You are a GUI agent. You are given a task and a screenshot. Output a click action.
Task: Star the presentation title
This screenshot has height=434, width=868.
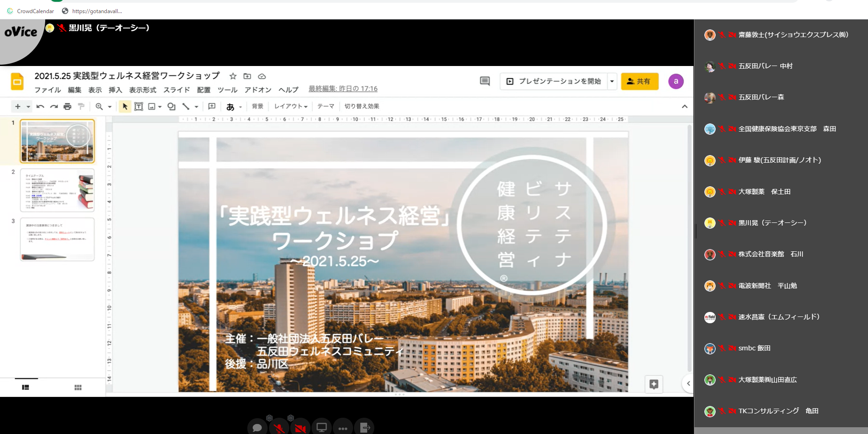[233, 76]
